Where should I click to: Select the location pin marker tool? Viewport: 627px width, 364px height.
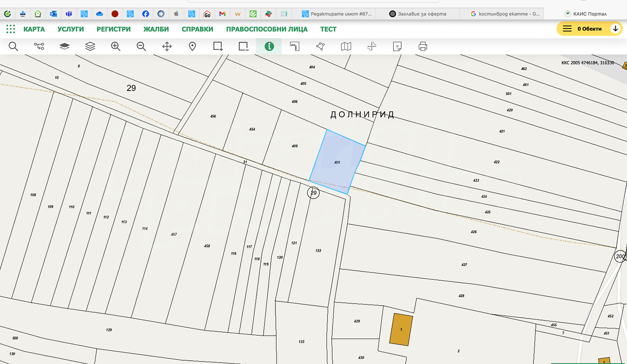click(x=192, y=46)
